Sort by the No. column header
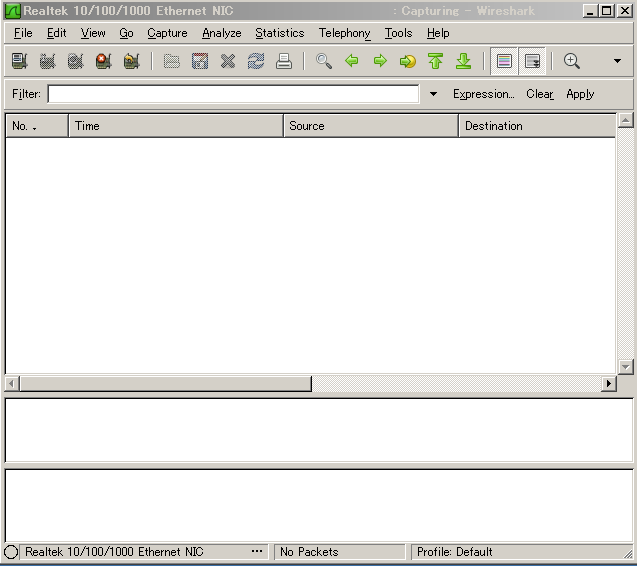The width and height of the screenshot is (637, 566). 37,126
